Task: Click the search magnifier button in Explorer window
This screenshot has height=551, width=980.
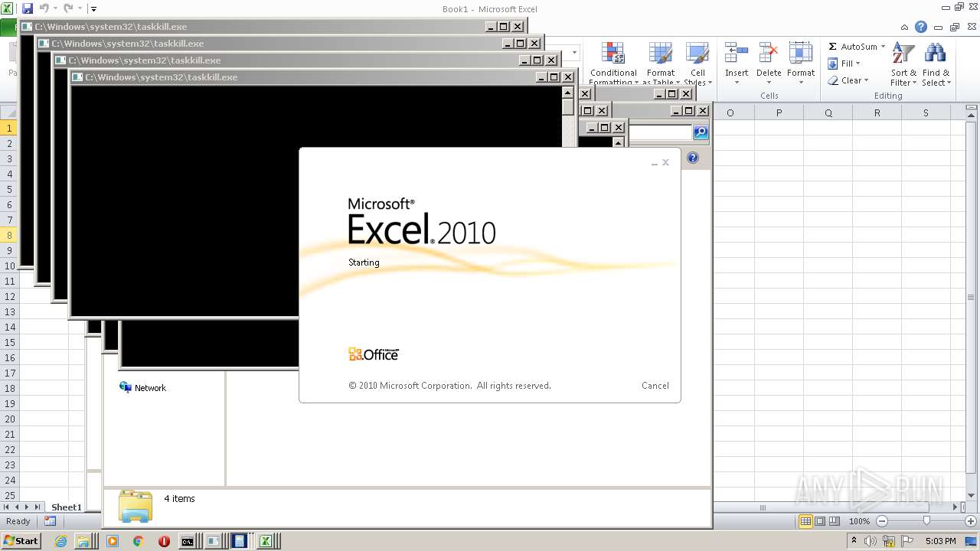Action: pos(701,132)
